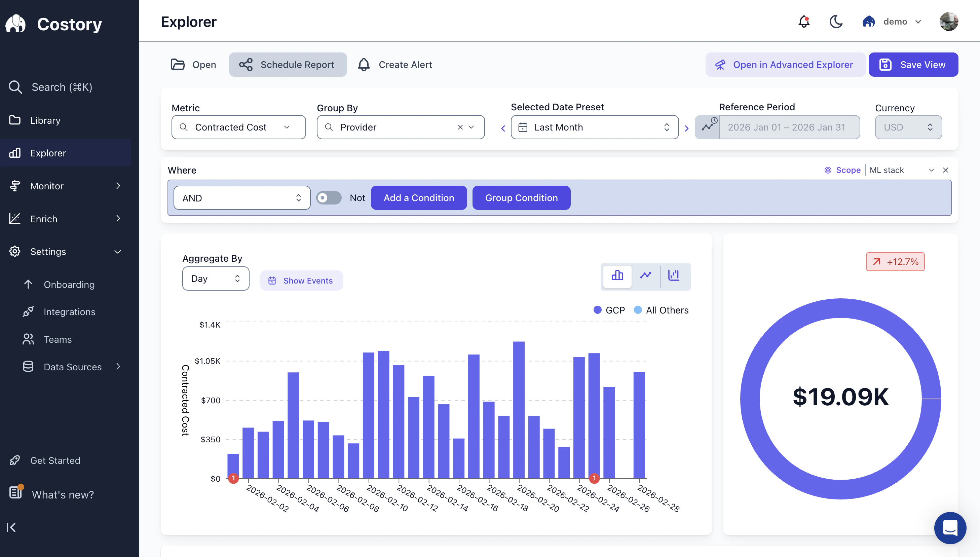Open notifications via the bell icon
Image resolution: width=980 pixels, height=557 pixels.
pyautogui.click(x=803, y=22)
